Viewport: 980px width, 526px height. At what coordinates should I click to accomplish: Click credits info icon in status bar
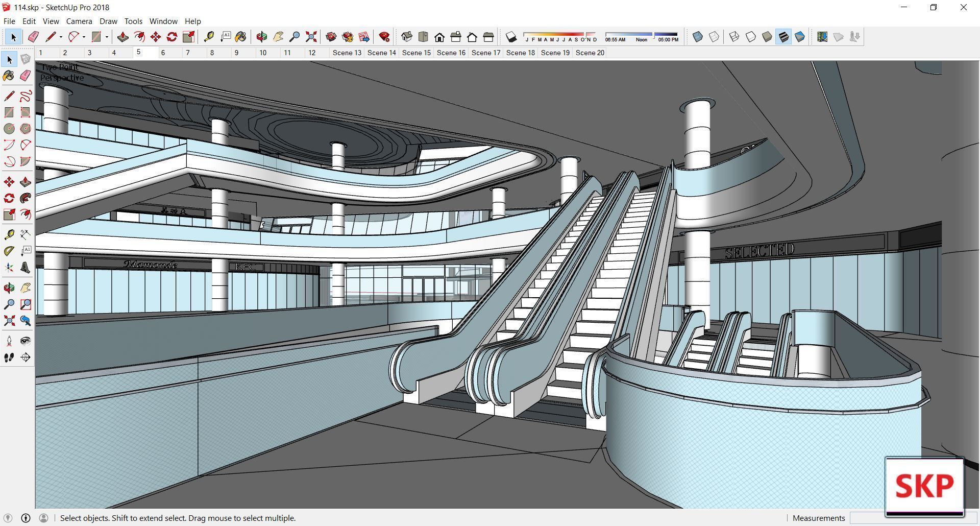click(x=26, y=518)
